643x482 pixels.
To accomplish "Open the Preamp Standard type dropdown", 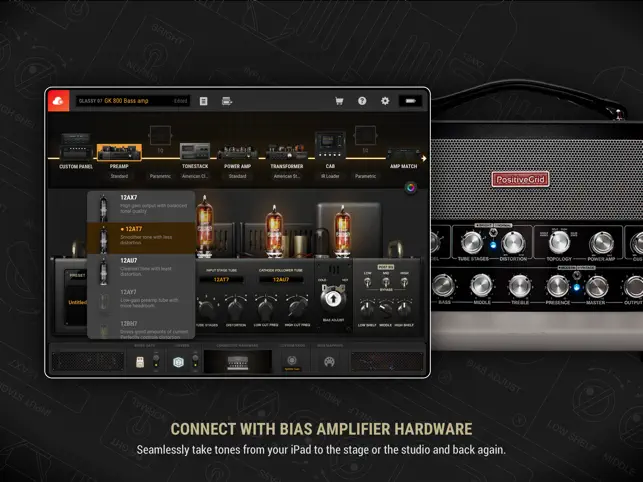I will pos(119,176).
